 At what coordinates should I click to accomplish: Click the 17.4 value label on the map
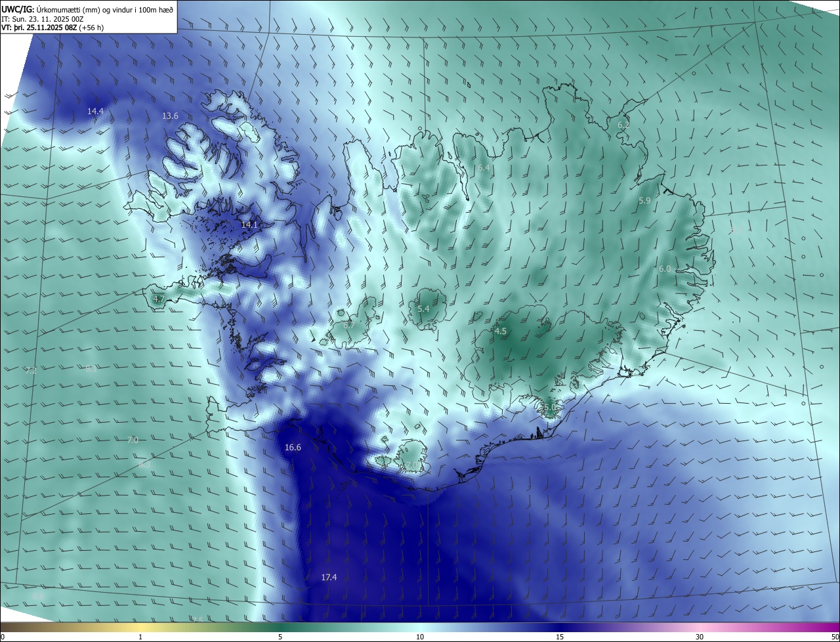329,578
